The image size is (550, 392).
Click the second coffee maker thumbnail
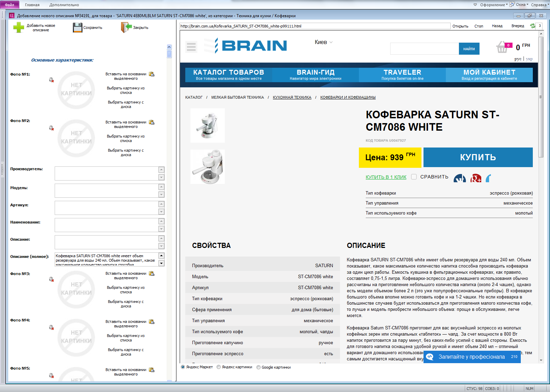[208, 167]
